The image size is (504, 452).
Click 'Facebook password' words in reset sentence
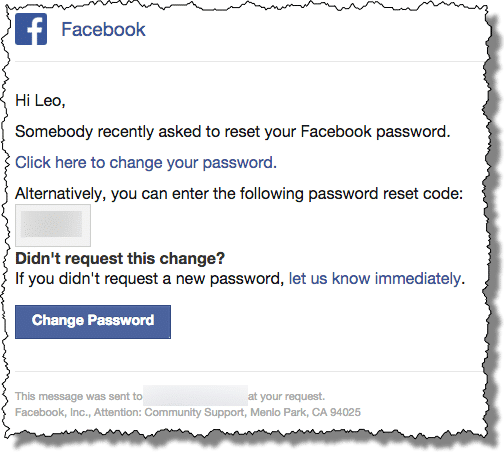[x=373, y=132]
